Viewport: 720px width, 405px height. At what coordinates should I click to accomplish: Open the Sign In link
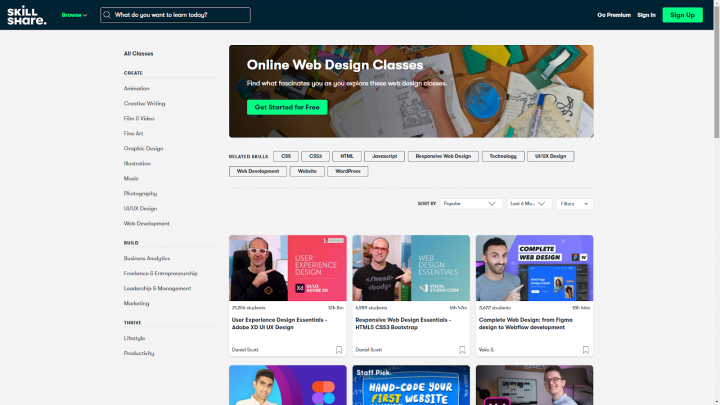pos(646,15)
